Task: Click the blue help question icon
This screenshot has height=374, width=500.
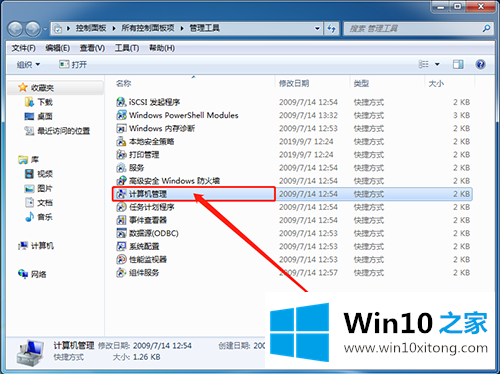Action: tap(480, 64)
